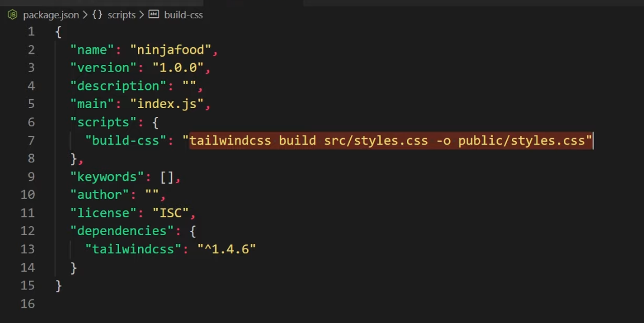Click the Node.js file icon in breadcrumb
The width and height of the screenshot is (644, 323).
click(13, 15)
